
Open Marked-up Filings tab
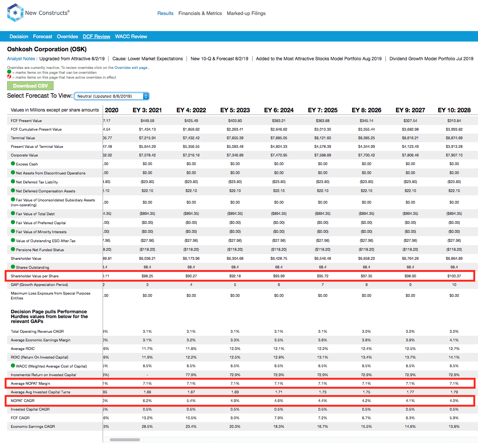point(246,13)
